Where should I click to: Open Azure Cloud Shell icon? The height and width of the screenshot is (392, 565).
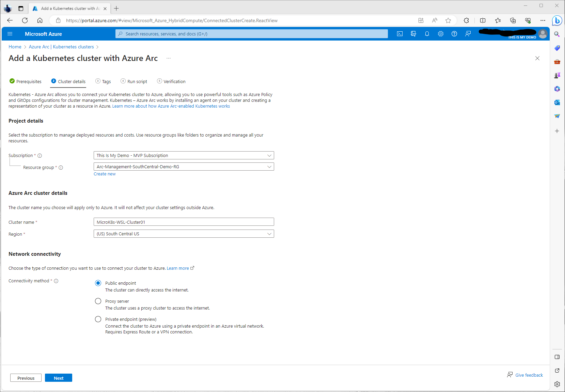[400, 34]
